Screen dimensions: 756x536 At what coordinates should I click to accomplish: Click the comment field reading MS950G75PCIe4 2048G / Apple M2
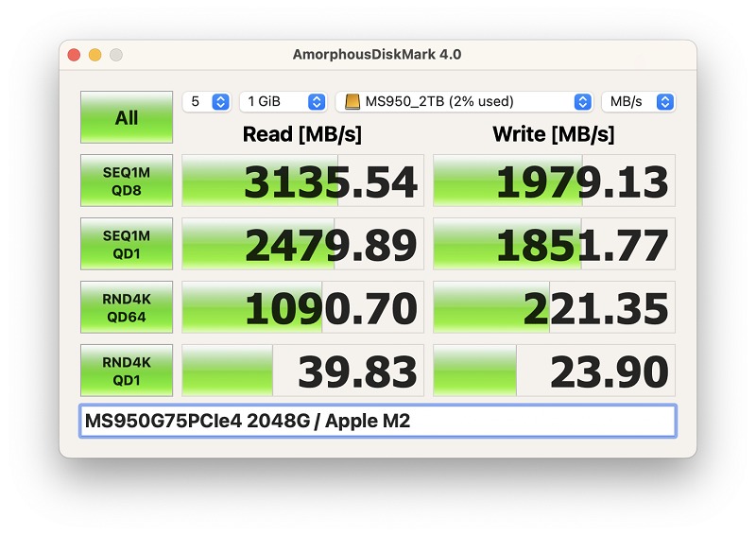coord(378,421)
